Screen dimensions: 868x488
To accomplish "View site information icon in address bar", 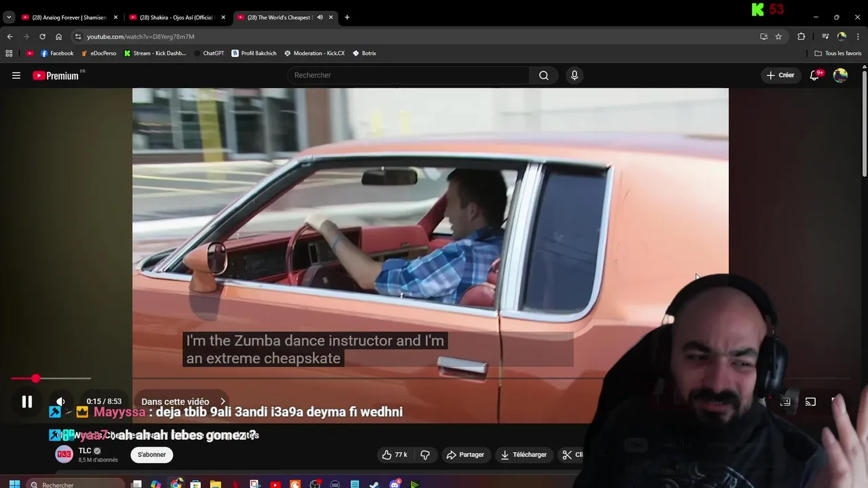I will coord(78,37).
